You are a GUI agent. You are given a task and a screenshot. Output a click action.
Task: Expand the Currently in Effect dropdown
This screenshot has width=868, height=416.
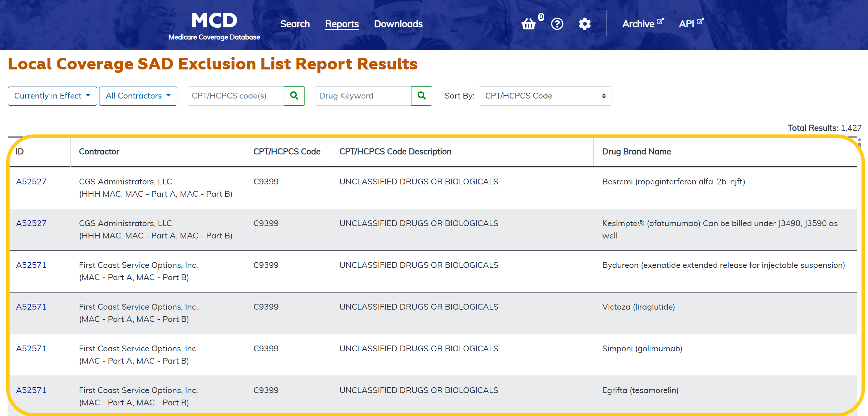pos(52,96)
